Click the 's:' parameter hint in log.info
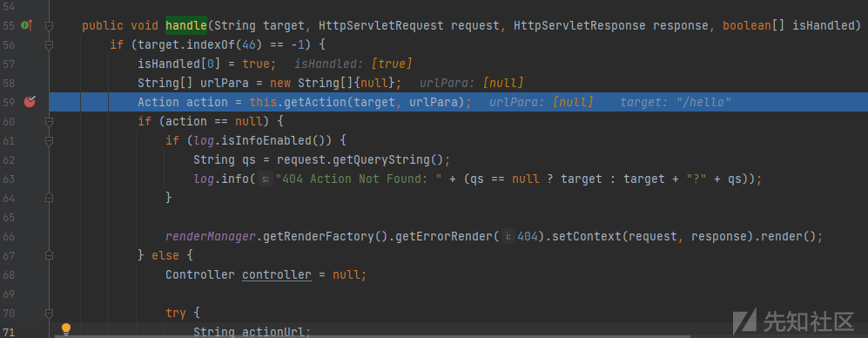The width and height of the screenshot is (868, 338). point(266,179)
